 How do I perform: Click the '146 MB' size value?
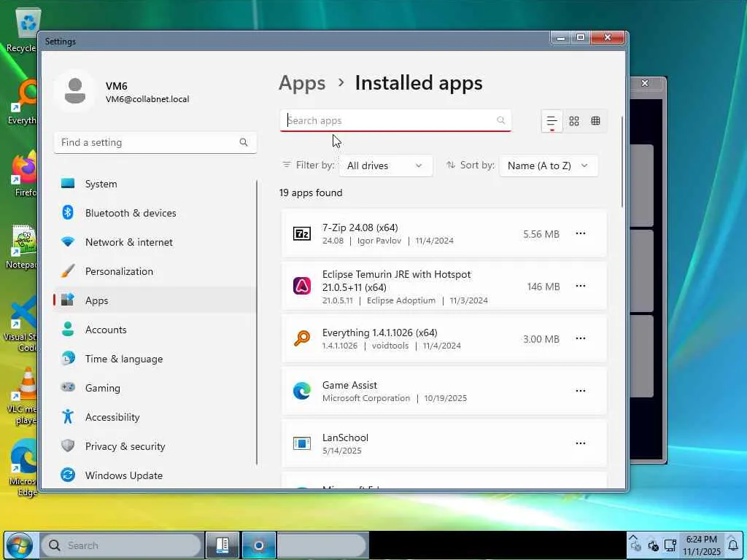click(543, 286)
